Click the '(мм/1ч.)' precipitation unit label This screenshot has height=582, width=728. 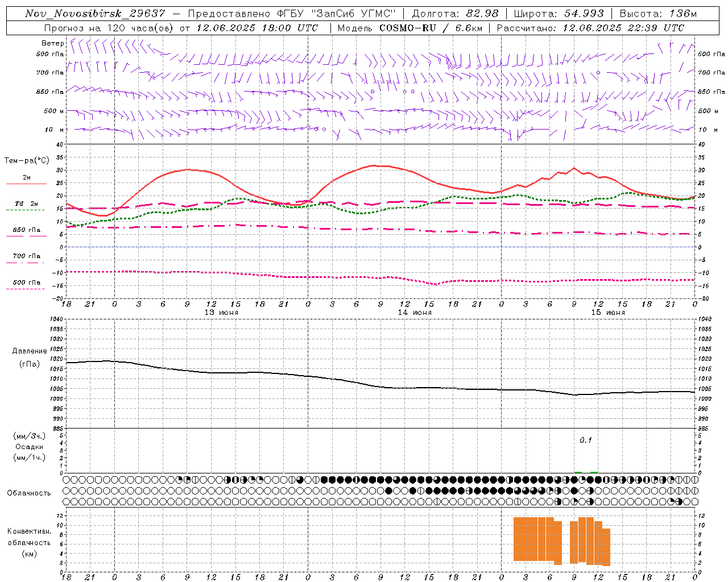(30, 458)
